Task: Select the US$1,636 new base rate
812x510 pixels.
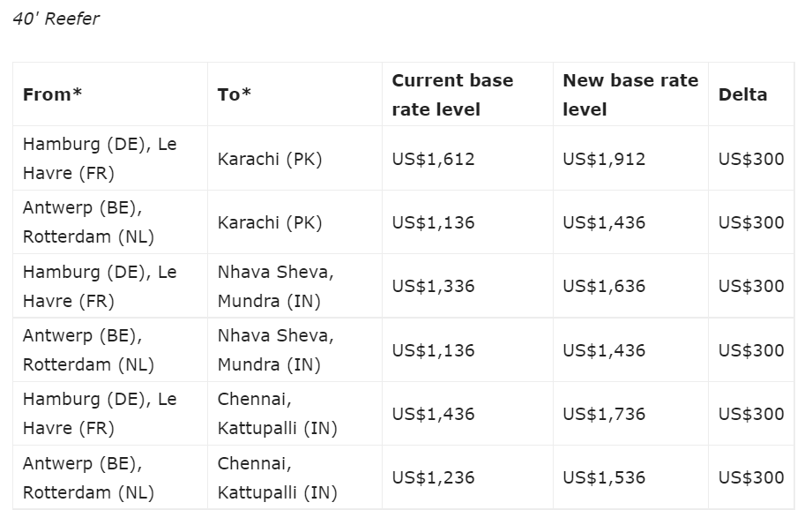Action: 604,286
